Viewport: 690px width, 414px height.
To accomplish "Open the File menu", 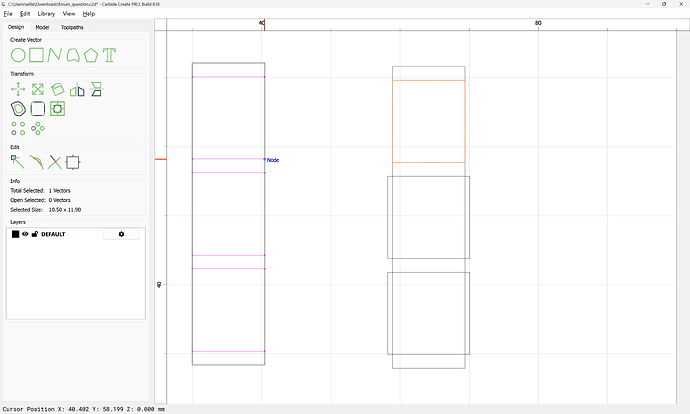I will coord(8,14).
